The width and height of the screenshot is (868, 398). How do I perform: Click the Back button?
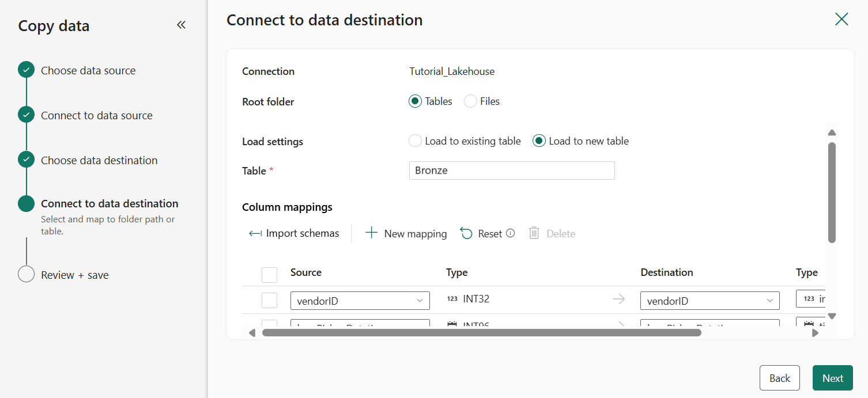(779, 378)
